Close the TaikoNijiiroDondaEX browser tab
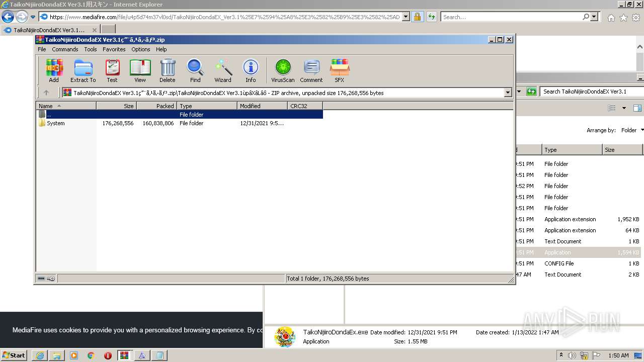The image size is (644, 362). [x=95, y=30]
